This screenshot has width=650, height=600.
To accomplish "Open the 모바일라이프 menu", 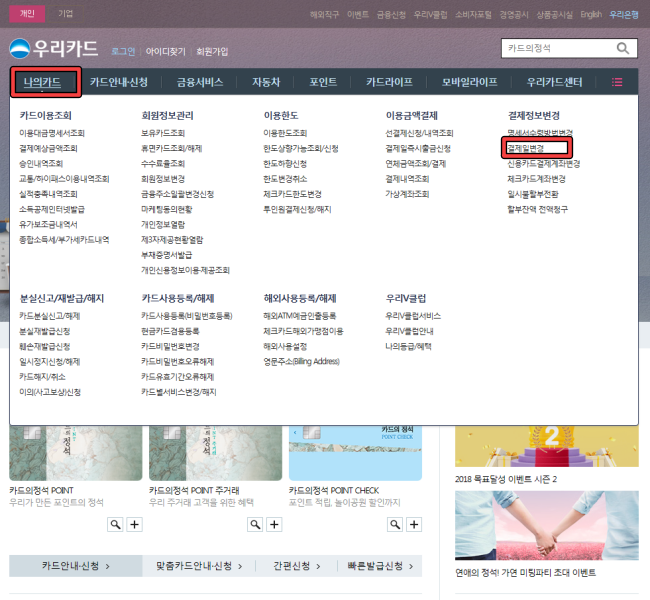I will click(x=469, y=82).
